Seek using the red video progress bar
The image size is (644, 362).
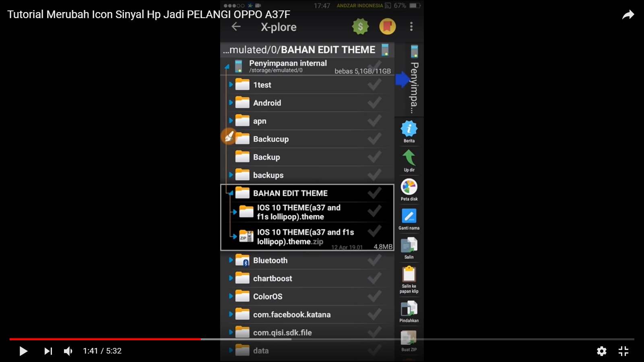point(161,339)
